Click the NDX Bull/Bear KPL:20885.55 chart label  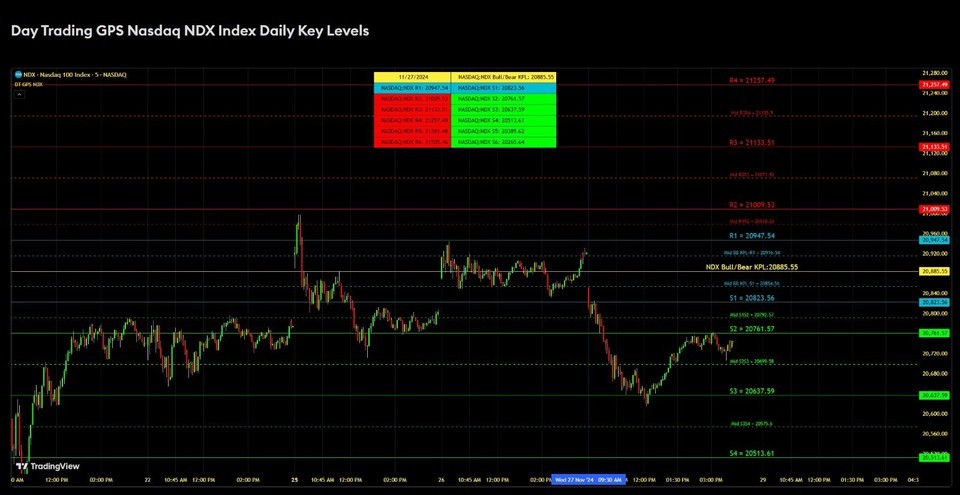point(752,268)
